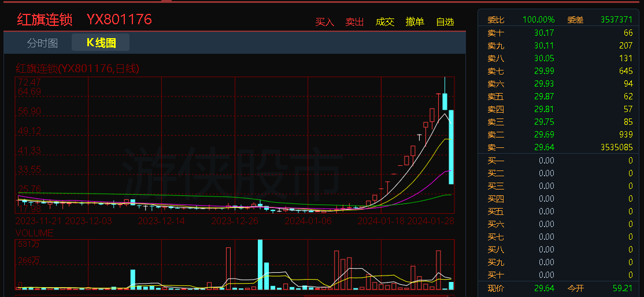The image size is (644, 297).
Task: Select the 卖五 ask row at 29.87
Action: [x=560, y=96]
